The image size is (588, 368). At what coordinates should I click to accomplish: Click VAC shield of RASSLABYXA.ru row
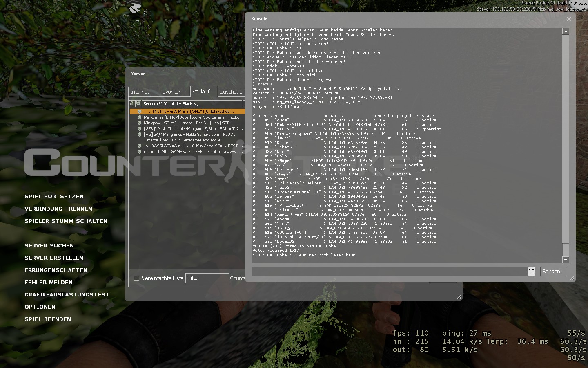(x=139, y=146)
